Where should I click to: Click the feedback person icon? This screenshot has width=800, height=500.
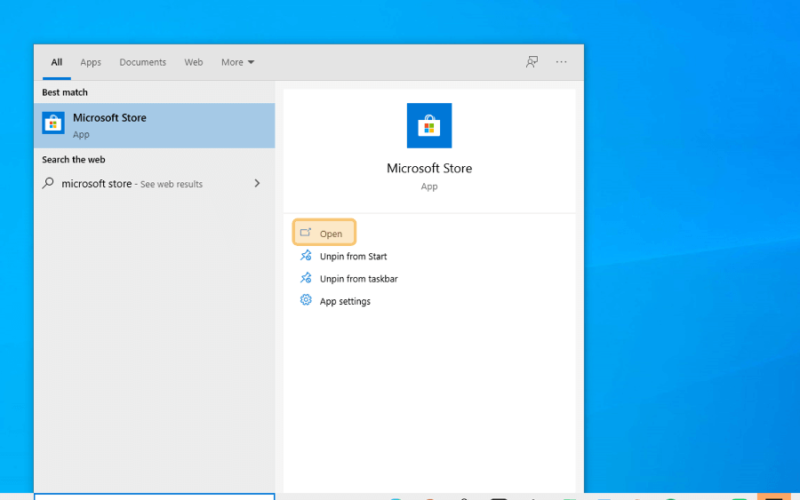point(532,62)
